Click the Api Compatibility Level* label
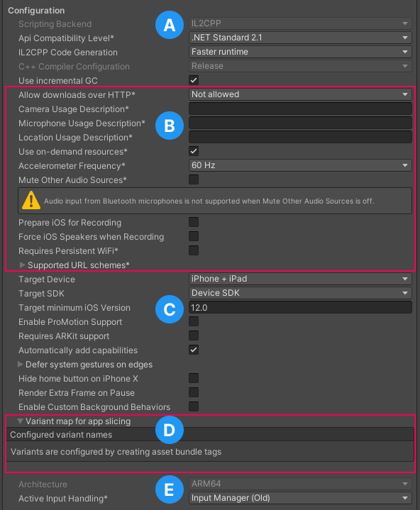420x510 pixels. coord(66,38)
